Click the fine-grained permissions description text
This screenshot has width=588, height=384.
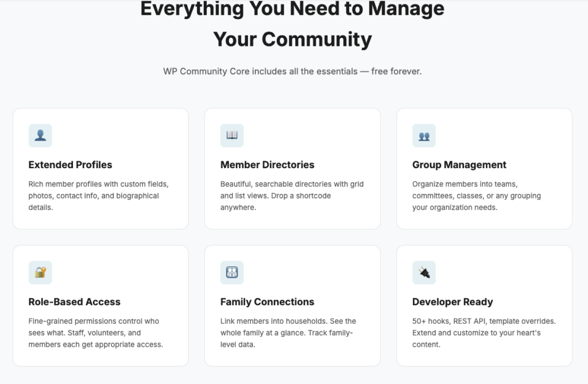point(95,333)
